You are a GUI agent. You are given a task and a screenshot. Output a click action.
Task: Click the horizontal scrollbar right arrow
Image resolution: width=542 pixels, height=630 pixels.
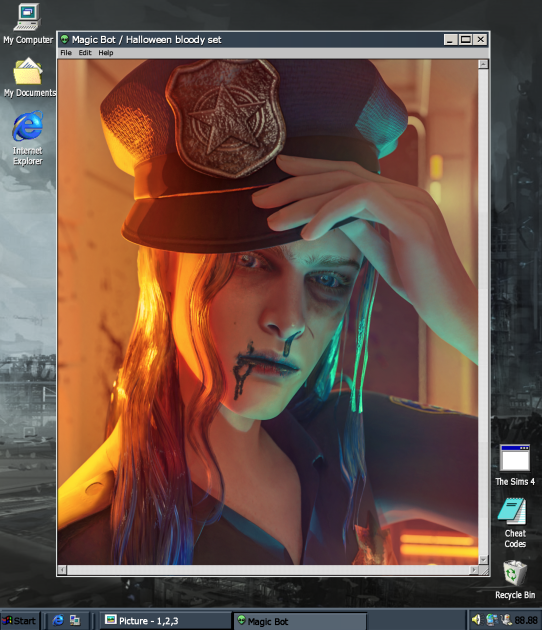click(x=474, y=570)
